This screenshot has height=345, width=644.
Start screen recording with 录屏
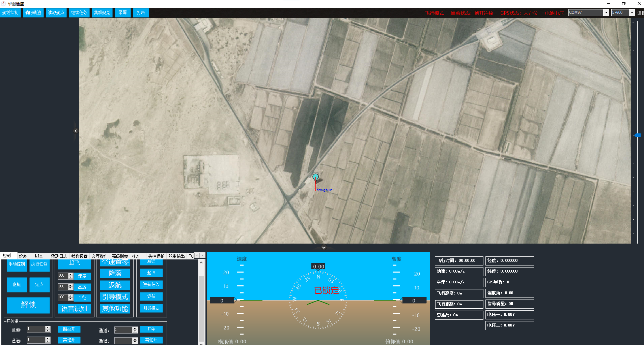coord(123,13)
